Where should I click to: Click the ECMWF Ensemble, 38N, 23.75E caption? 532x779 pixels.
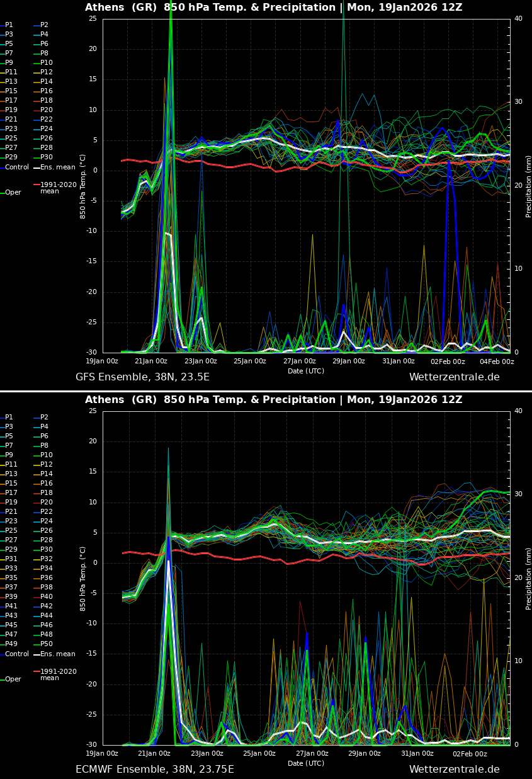(x=154, y=770)
